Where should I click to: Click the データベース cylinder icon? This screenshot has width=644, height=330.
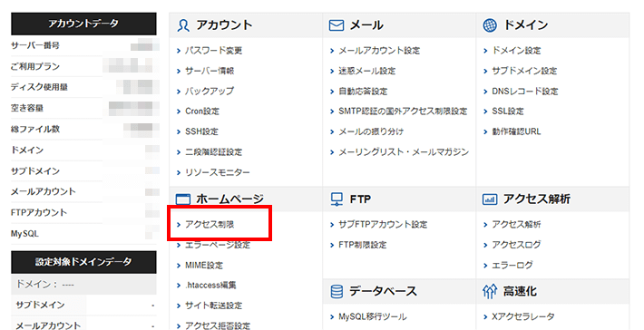(337, 292)
